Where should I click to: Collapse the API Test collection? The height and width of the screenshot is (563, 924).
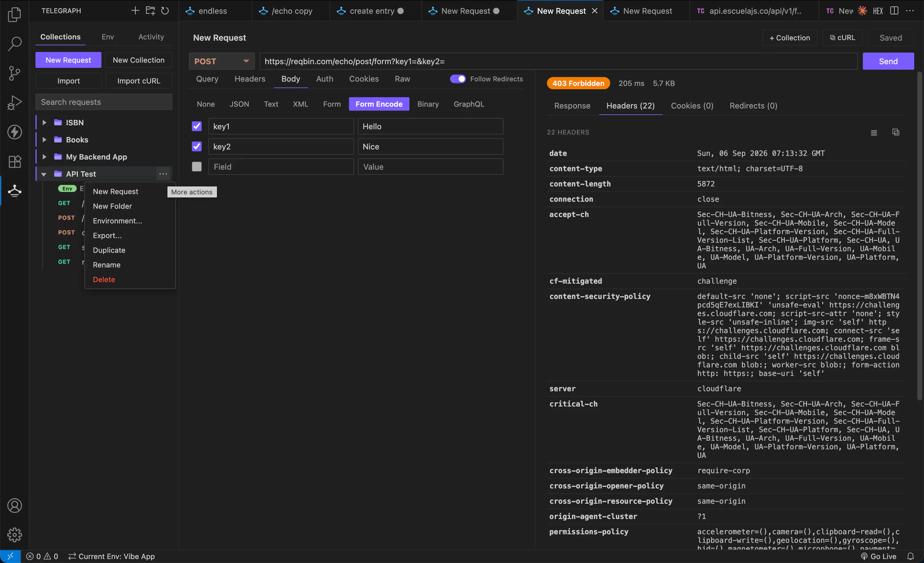point(44,174)
